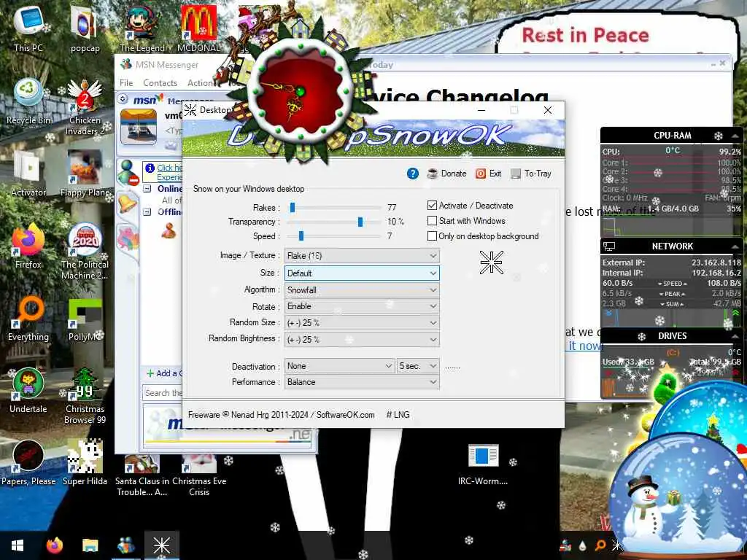Click the Everything magnifier tray icon
Image resolution: width=747 pixels, height=560 pixels.
(x=600, y=545)
